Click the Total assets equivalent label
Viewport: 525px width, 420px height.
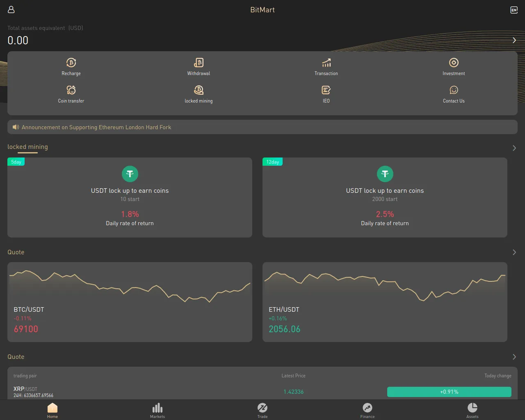45,28
